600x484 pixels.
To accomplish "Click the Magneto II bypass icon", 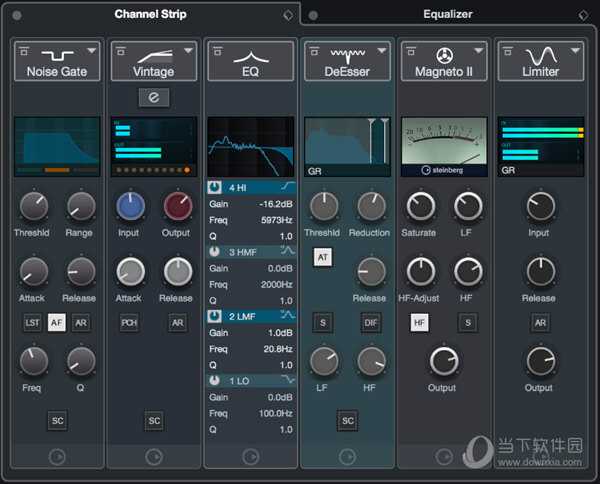I will point(411,51).
